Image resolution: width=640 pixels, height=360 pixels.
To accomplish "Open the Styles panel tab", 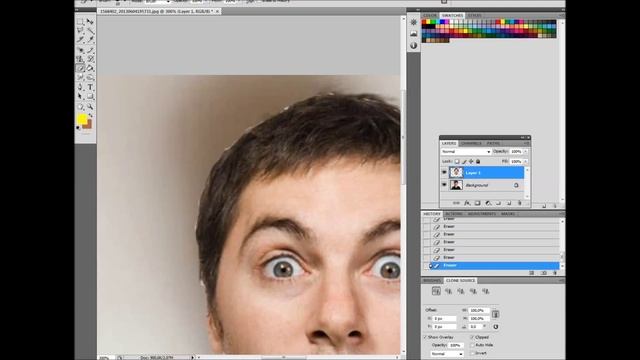I will (x=474, y=16).
